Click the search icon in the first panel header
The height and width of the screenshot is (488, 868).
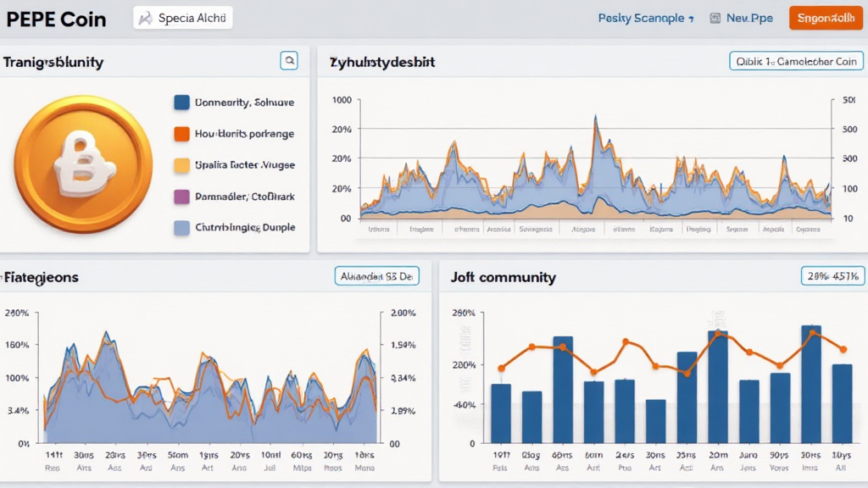[x=290, y=60]
